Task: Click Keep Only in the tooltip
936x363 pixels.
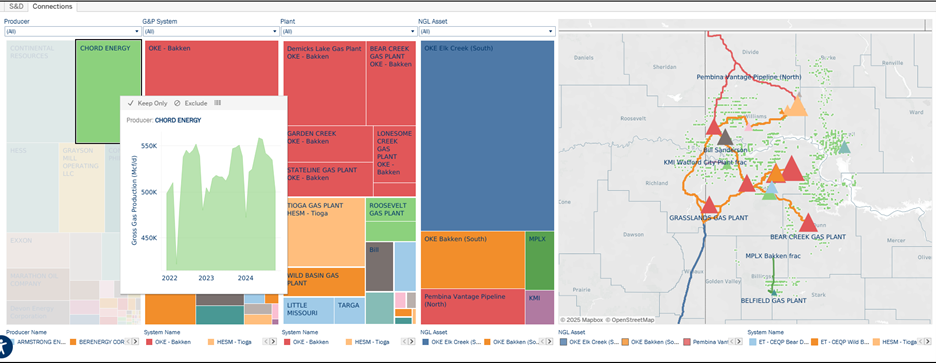Action: point(147,103)
